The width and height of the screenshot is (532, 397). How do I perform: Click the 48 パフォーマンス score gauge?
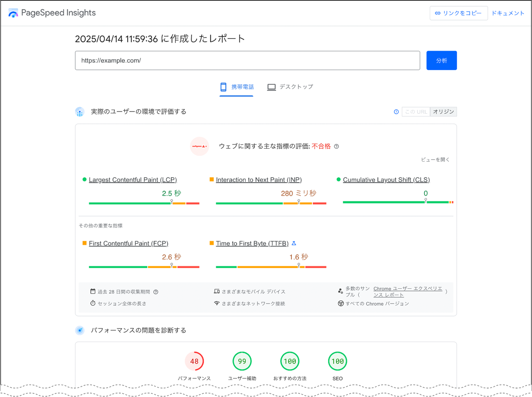[194, 361]
